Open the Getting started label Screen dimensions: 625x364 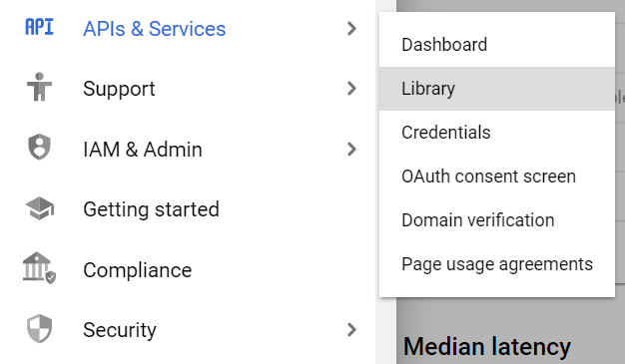(x=151, y=209)
